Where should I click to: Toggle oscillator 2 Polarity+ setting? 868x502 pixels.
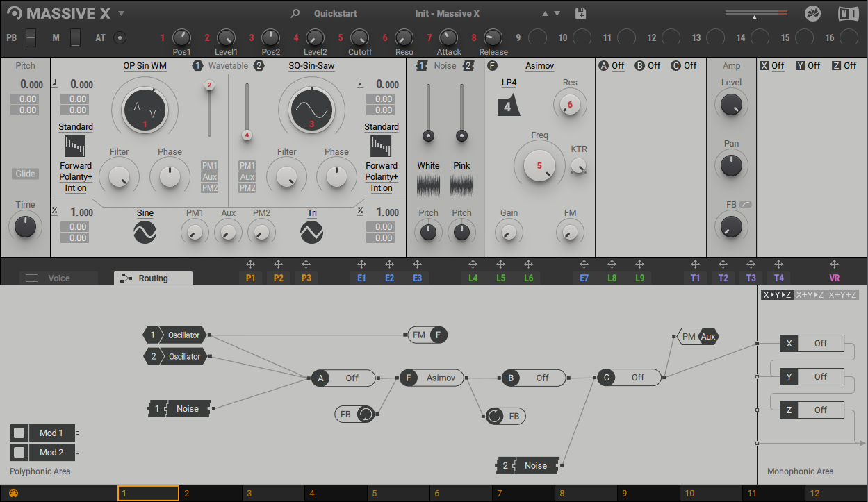381,176
